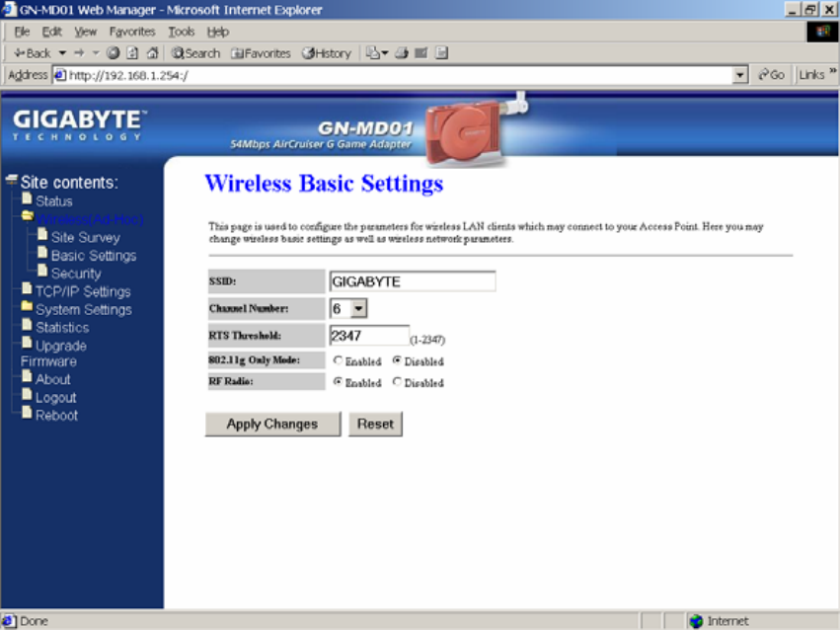
Task: Click the Logout link
Action: tap(55, 398)
